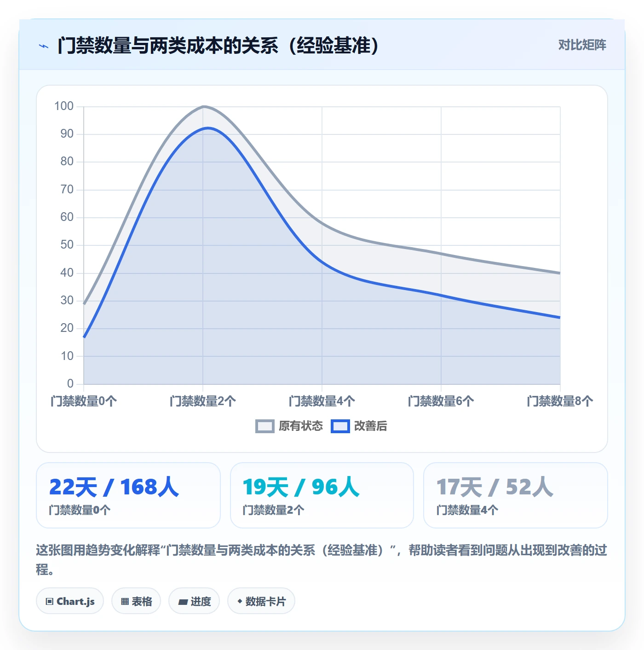
Task: Click the diamond icon in 数据卡片 chip
Action: (x=240, y=601)
